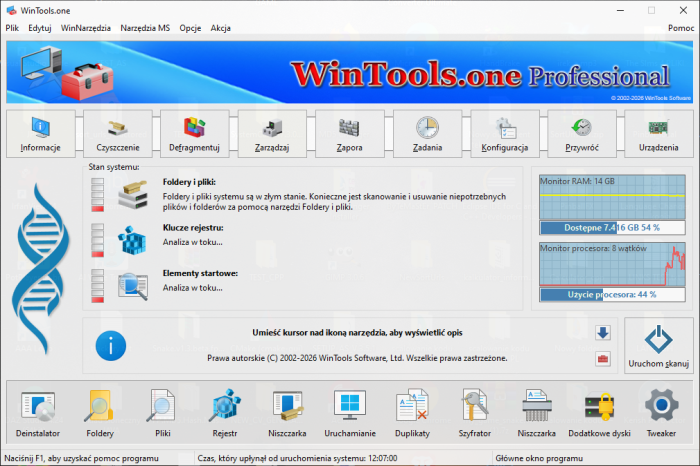Launch the Szyfrator encryption tool
The image size is (700, 466).
pos(475,413)
